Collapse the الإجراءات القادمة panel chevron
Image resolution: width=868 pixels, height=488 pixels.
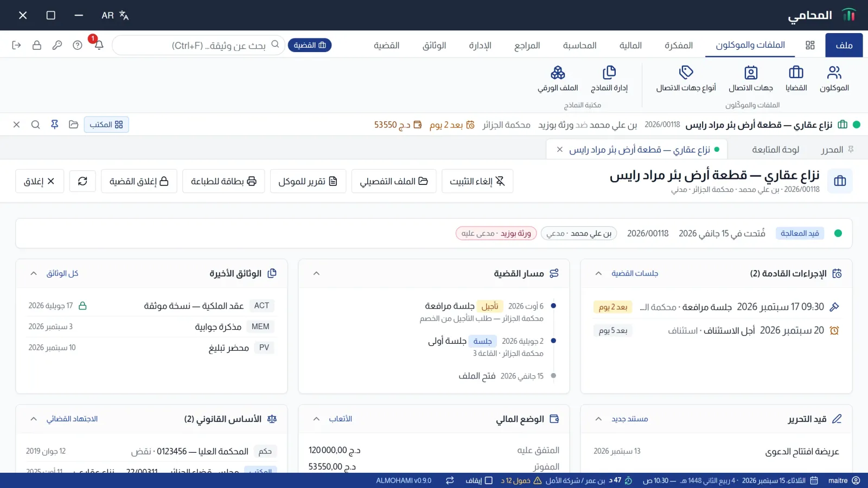(598, 273)
